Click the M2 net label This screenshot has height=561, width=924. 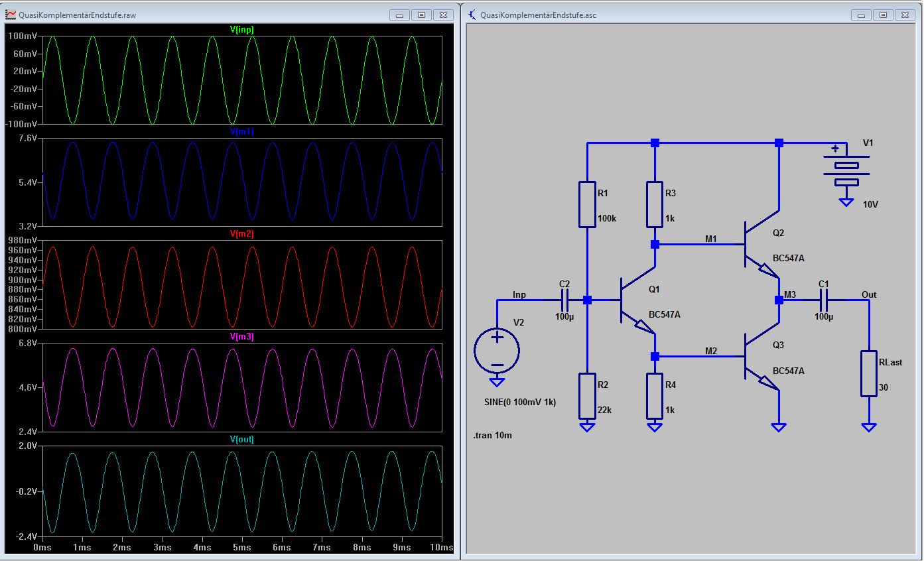click(x=711, y=351)
